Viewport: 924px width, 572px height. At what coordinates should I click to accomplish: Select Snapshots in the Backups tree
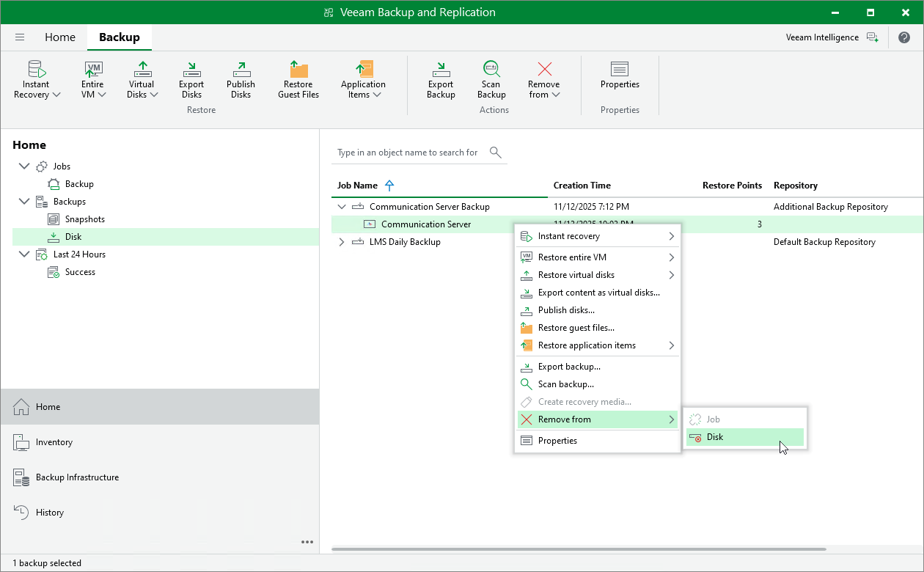(84, 219)
